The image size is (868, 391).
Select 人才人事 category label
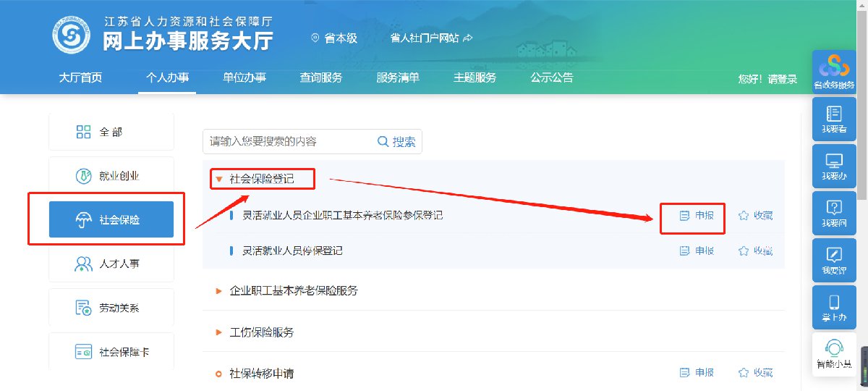click(119, 264)
